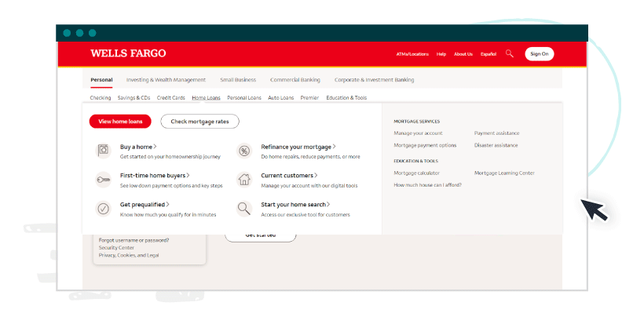Screen dimensions: 644x317
Task: Open the Personal Loans menu
Action: click(244, 98)
